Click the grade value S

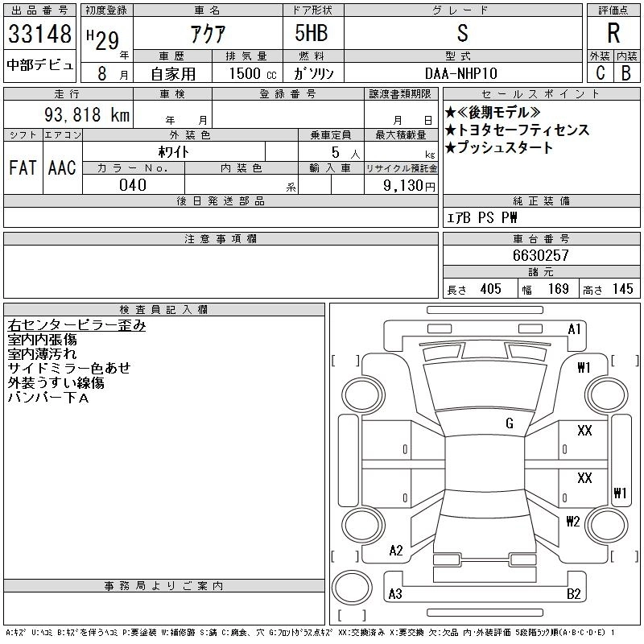coord(462,33)
